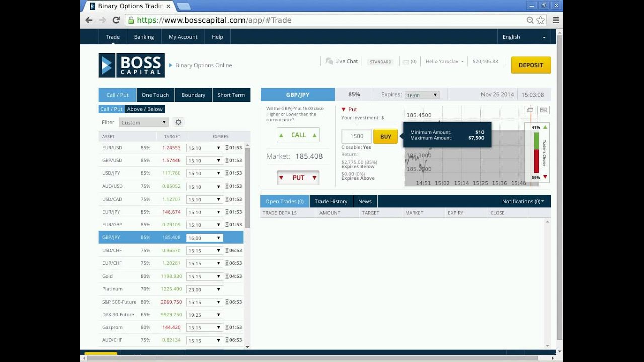Screen dimensions: 644x362
Task: Click the investment amount field showing 1500
Action: (357, 136)
